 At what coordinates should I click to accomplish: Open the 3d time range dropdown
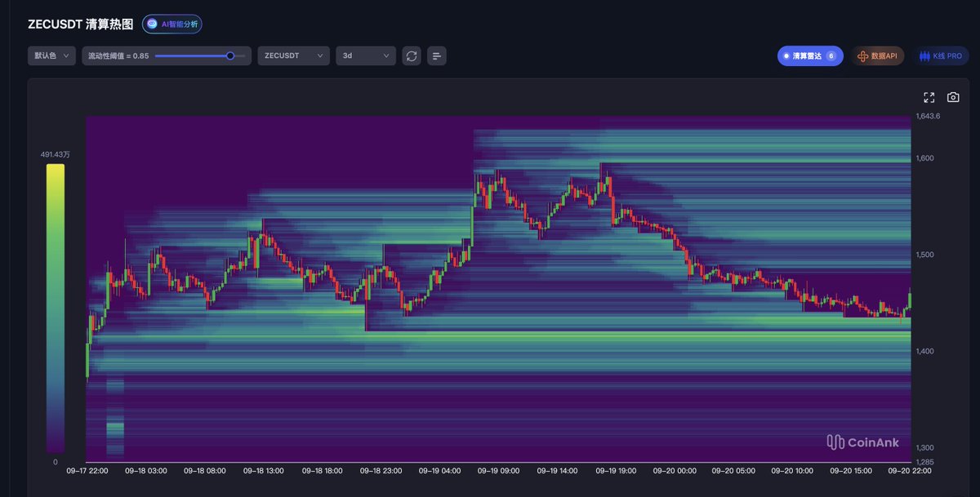(x=366, y=55)
